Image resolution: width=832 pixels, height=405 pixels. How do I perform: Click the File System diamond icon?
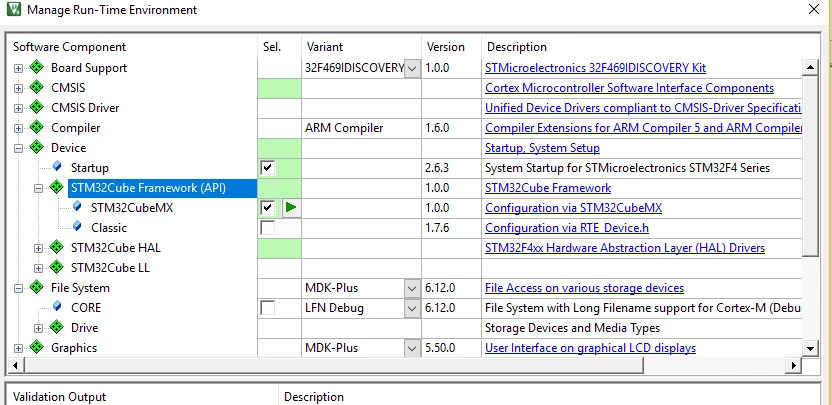click(x=36, y=288)
